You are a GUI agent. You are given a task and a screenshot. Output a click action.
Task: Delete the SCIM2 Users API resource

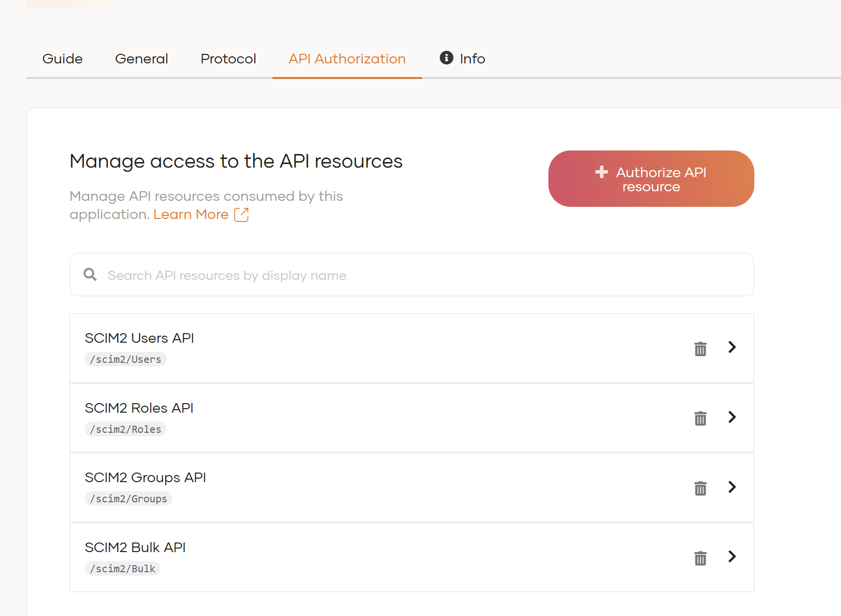click(x=700, y=348)
